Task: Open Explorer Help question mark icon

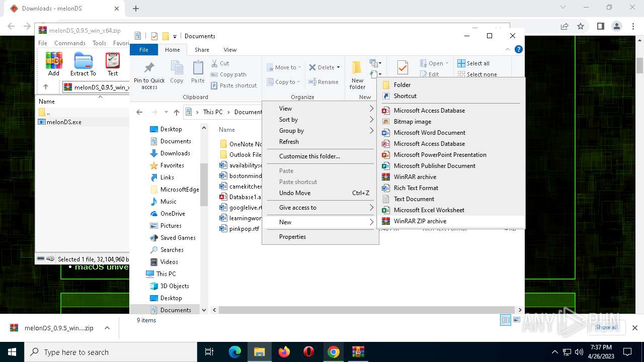Action: pyautogui.click(x=519, y=49)
